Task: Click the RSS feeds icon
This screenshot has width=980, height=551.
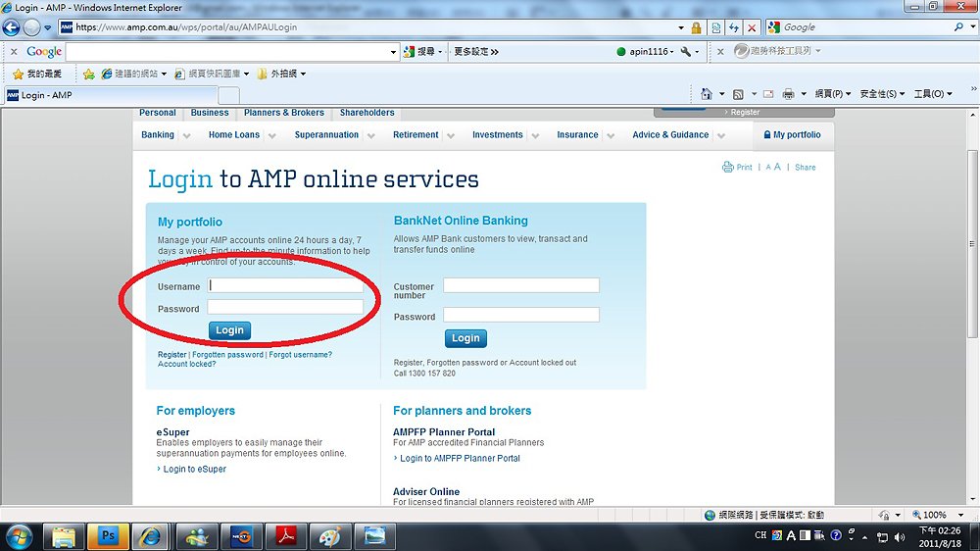Action: tap(738, 94)
